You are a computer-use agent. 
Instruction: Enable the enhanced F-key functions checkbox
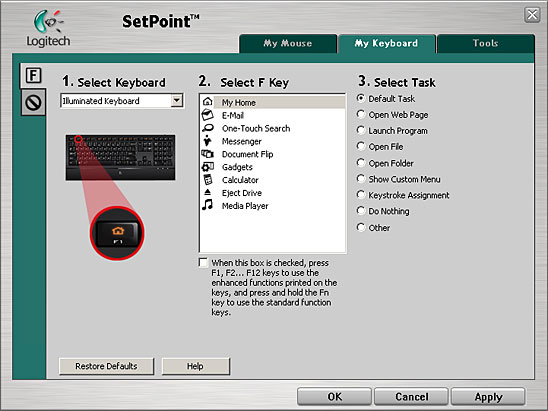pyautogui.click(x=203, y=262)
